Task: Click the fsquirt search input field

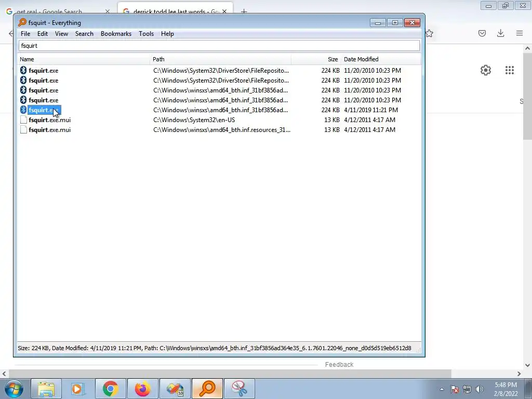Action: (219, 46)
